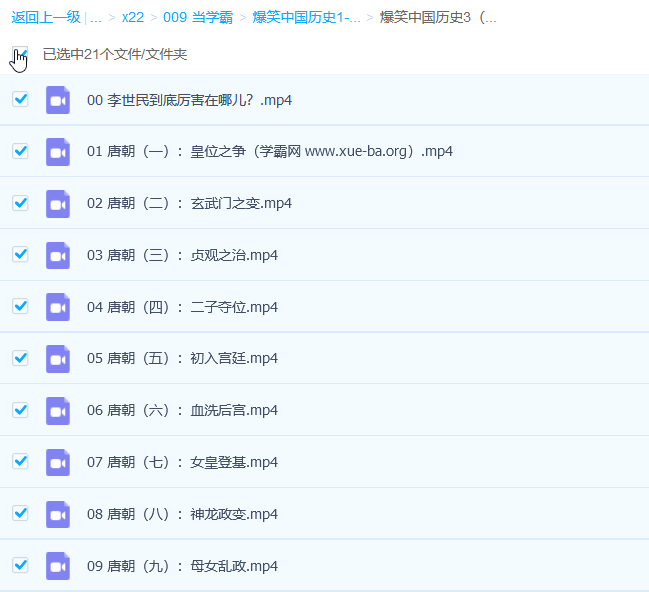Open 爆笑中国历史1-... breadcrumb folder
The width and height of the screenshot is (649, 592).
coord(306,17)
